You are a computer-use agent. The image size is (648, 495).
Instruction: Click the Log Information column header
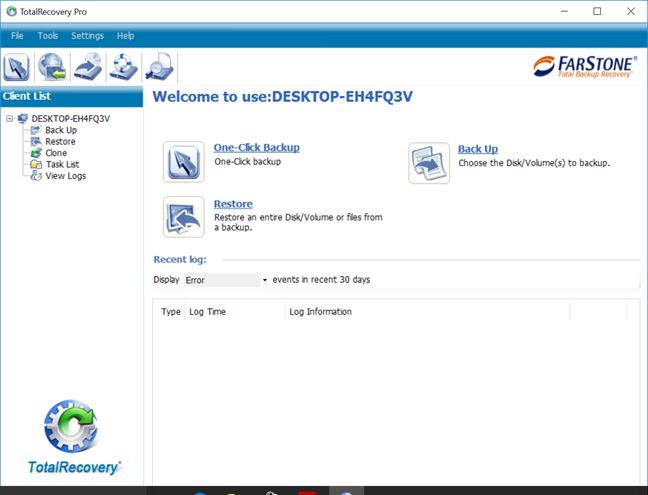click(x=320, y=312)
